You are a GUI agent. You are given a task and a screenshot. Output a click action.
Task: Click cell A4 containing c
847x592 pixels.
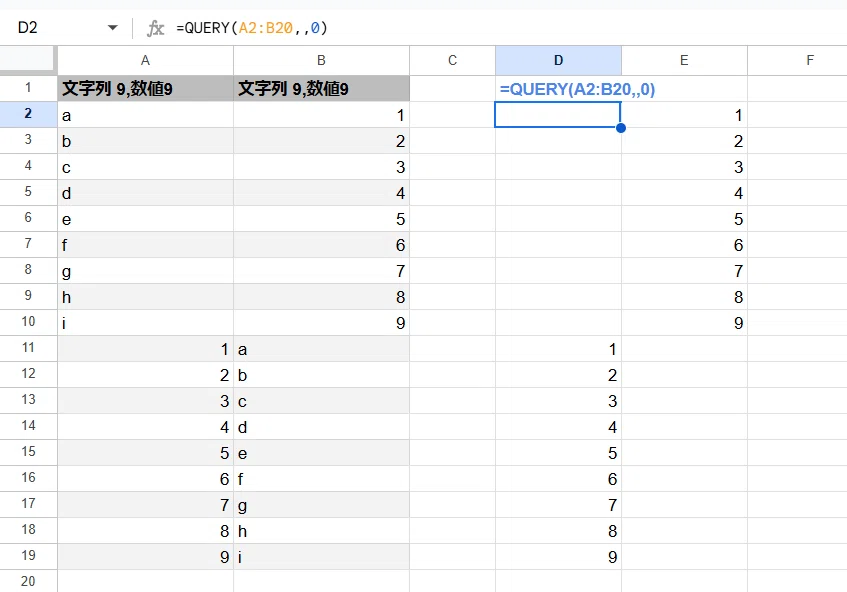(x=145, y=166)
